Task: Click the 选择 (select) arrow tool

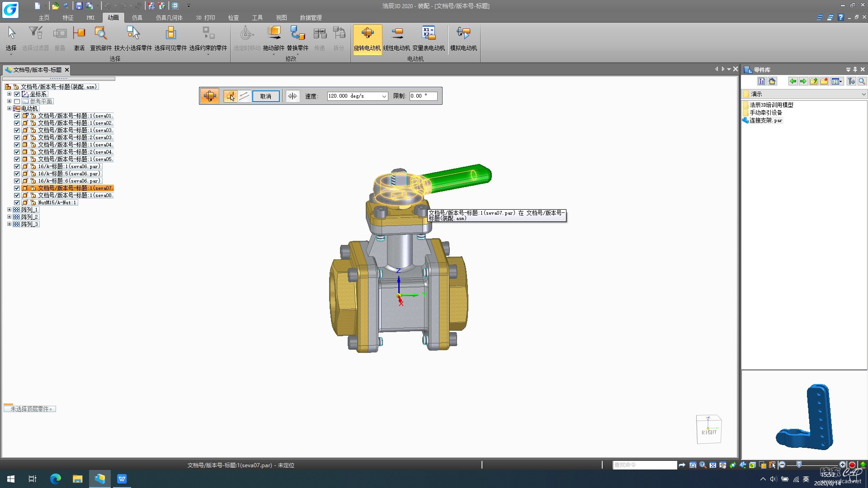Action: pos(11,39)
